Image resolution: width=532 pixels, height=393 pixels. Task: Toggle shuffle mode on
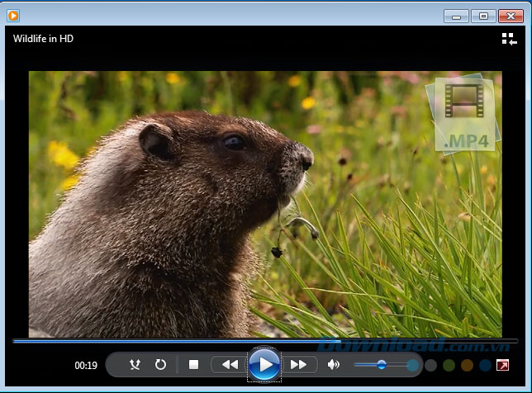click(135, 364)
